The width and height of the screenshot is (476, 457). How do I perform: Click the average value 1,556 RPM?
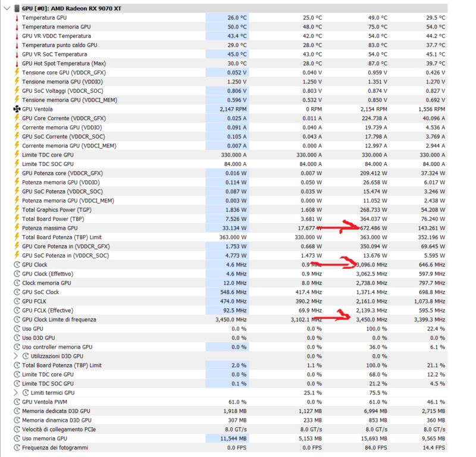[x=432, y=109]
